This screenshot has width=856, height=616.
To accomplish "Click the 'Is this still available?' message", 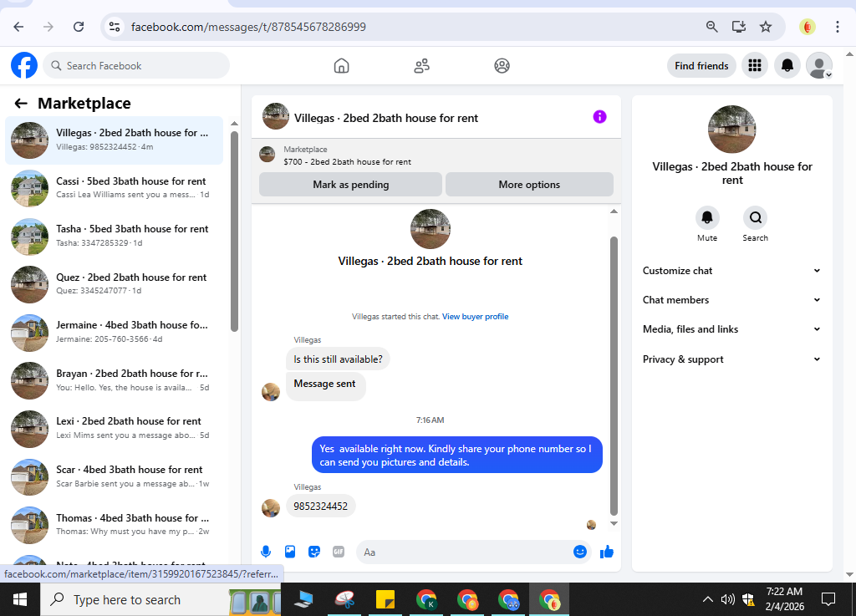I will coord(338,359).
